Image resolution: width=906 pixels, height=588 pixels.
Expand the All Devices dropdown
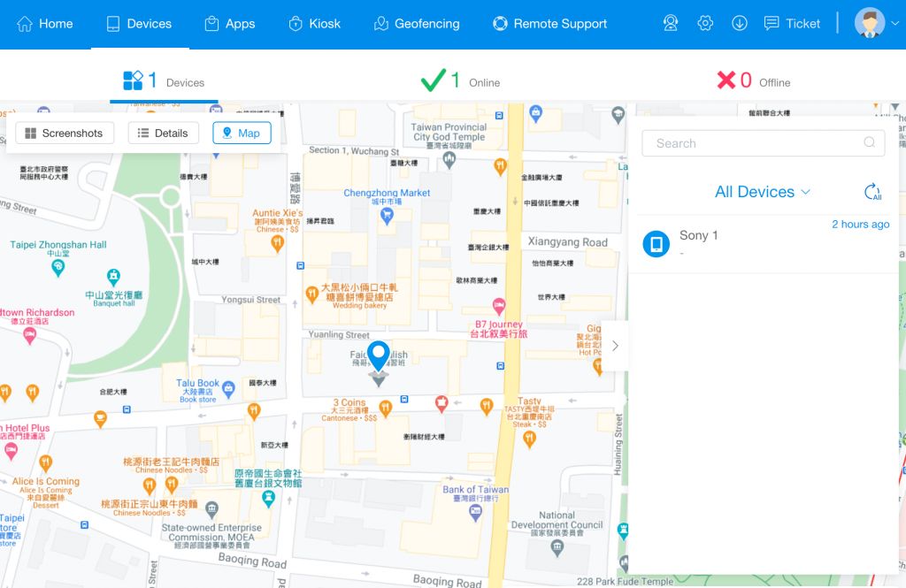[x=763, y=192]
